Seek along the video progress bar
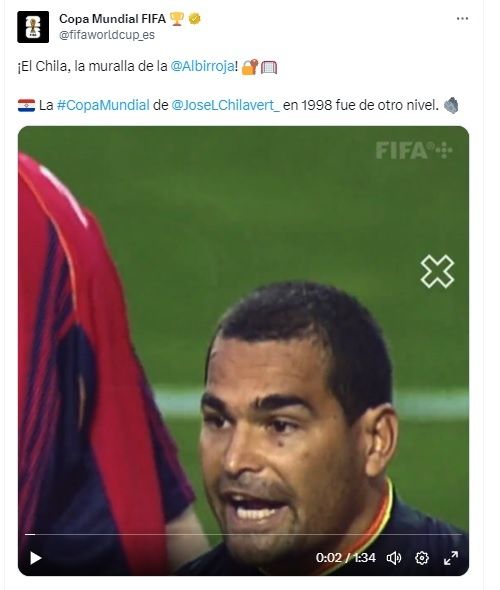This screenshot has height=590, width=500. 243,534
